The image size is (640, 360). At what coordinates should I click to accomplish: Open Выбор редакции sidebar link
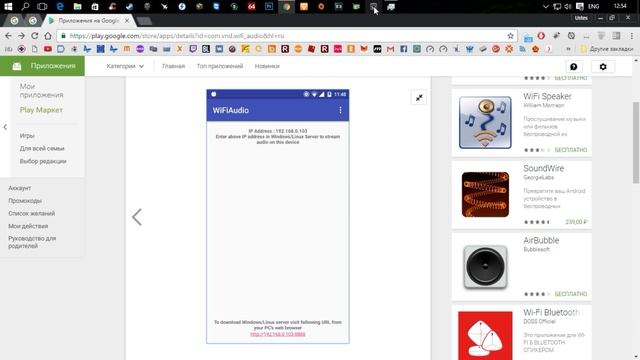click(43, 161)
